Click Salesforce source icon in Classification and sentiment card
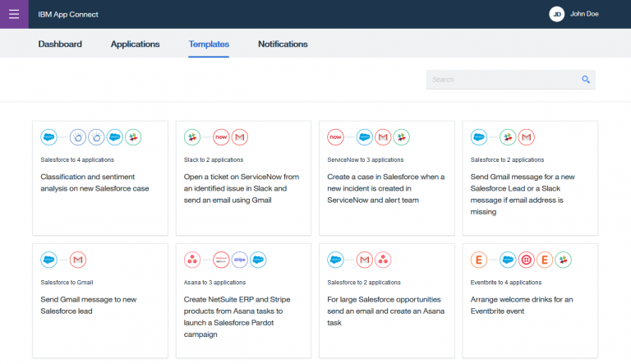This screenshot has height=364, width=631. click(48, 137)
